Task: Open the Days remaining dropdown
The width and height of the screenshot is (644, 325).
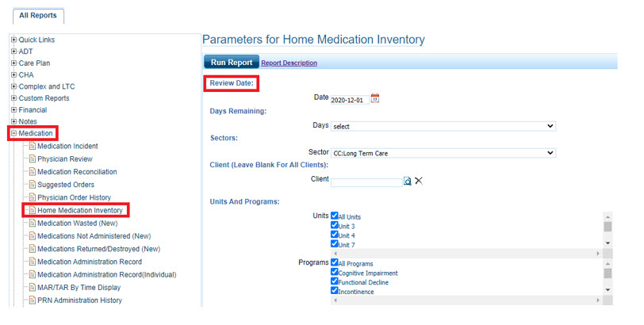Action: (x=443, y=126)
